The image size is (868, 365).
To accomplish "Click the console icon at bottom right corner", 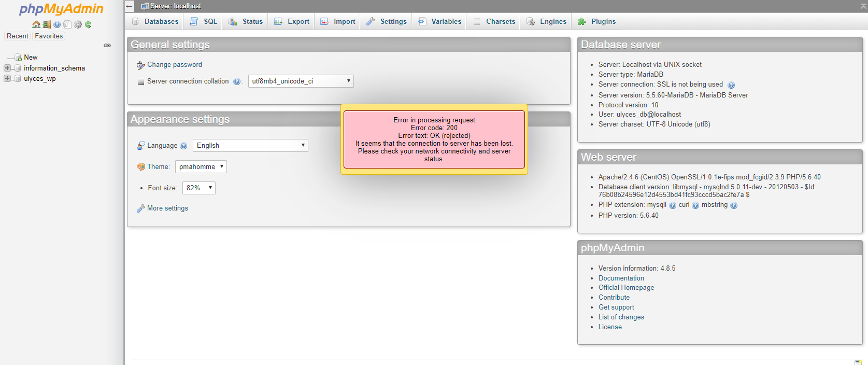I will [858, 362].
